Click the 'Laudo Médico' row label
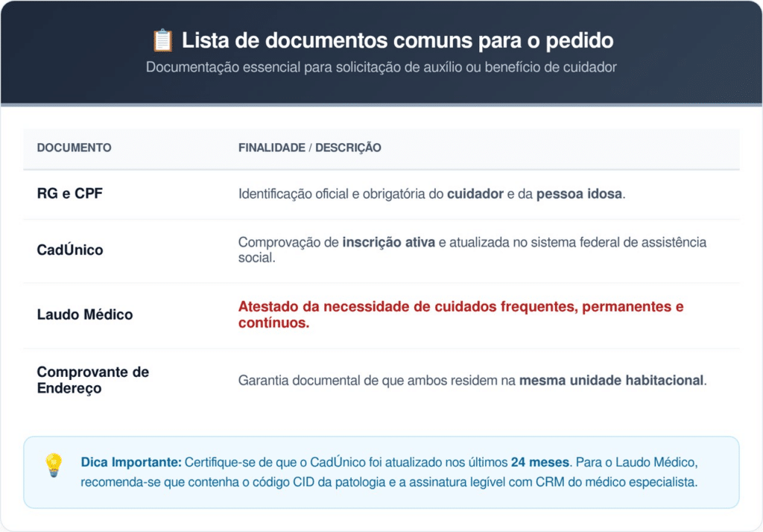 coord(85,314)
